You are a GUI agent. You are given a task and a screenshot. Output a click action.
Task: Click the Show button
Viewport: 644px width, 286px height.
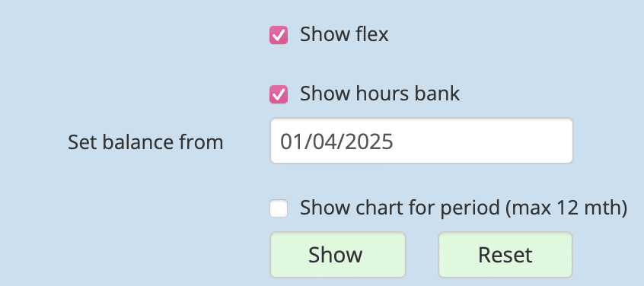click(x=338, y=255)
